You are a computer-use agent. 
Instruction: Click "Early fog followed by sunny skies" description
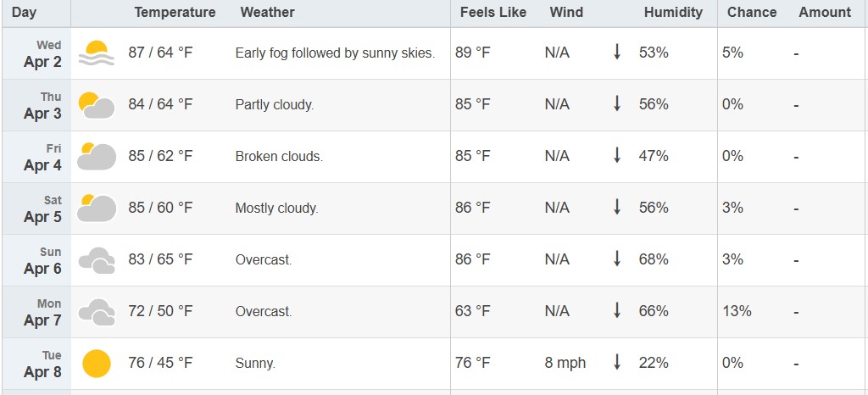[x=335, y=53]
